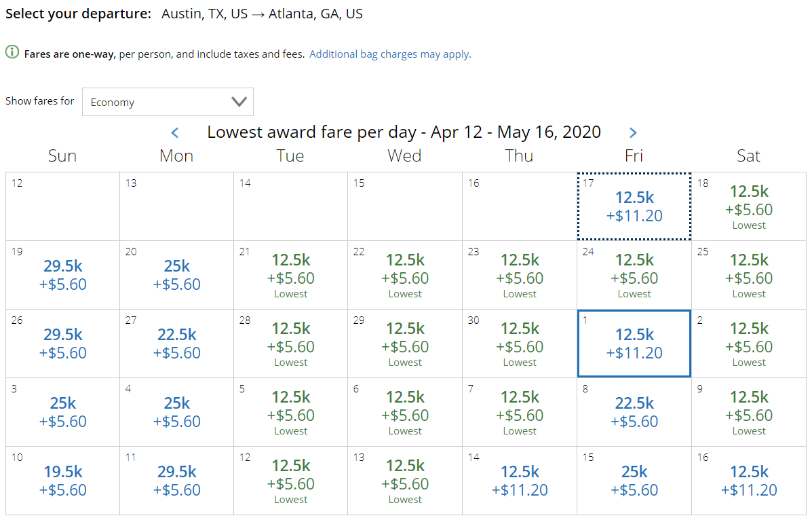This screenshot has height=518, width=812.
Task: Click the dropdown arrow in fare selector
Action: pyautogui.click(x=239, y=102)
